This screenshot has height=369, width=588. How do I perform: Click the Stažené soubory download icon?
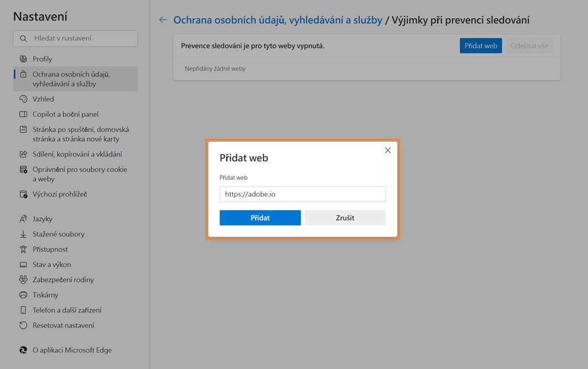[22, 234]
